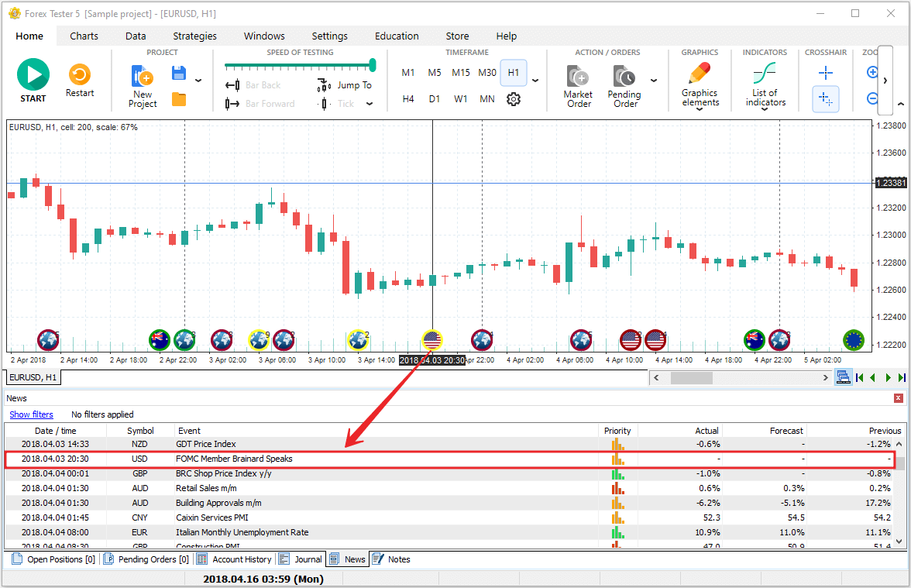Jump to the chart end arrow
Screen dimensions: 911x588
[x=901, y=378]
